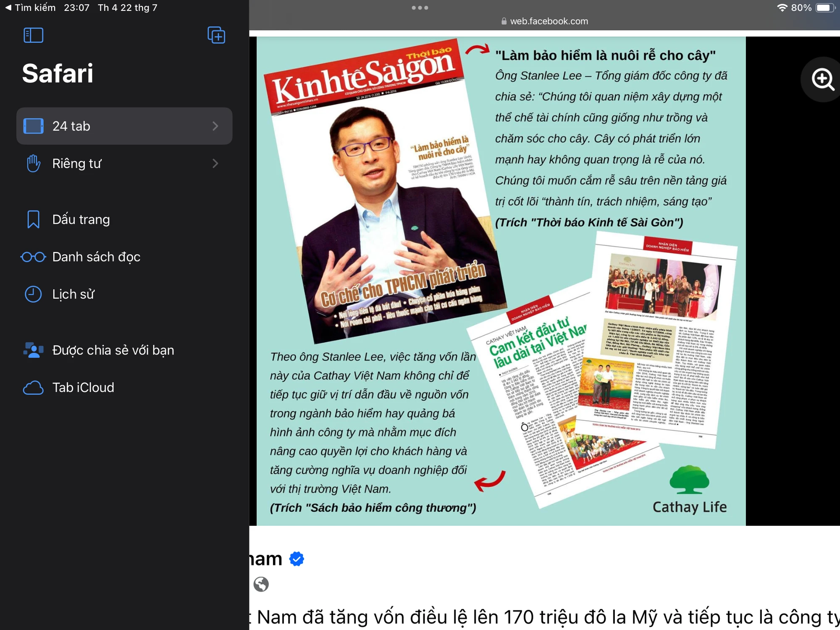Viewport: 840px width, 630px height.
Task: Click the Reading List glasses icon
Action: pos(33,257)
